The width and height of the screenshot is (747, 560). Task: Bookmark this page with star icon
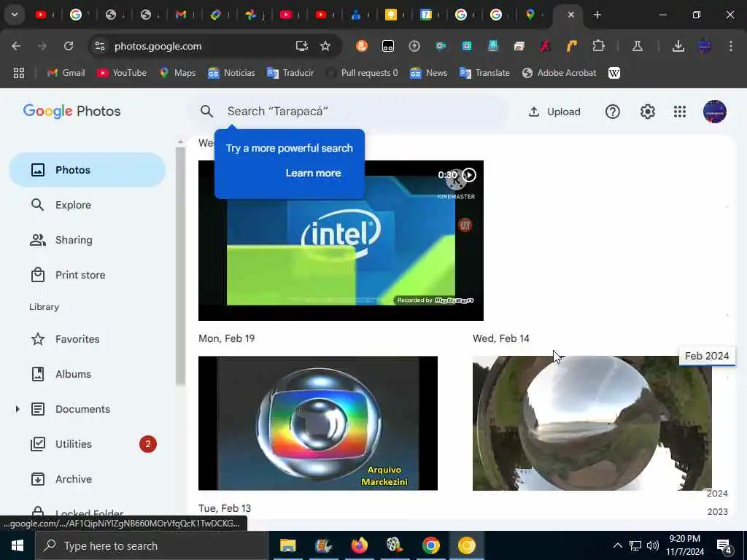(x=325, y=46)
